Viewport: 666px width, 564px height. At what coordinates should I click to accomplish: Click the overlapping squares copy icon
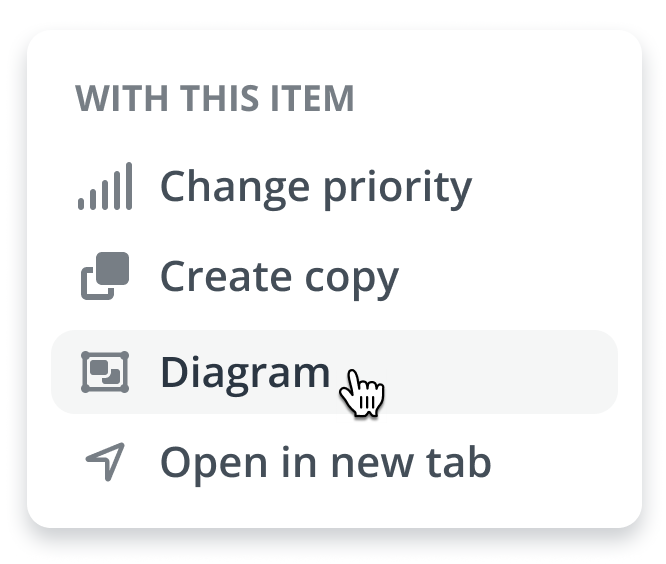point(105,277)
